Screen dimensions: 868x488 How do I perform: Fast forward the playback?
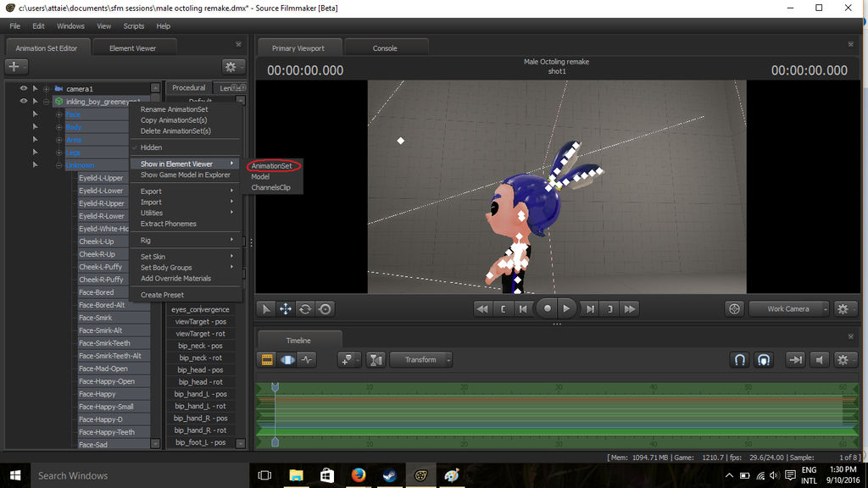(630, 308)
